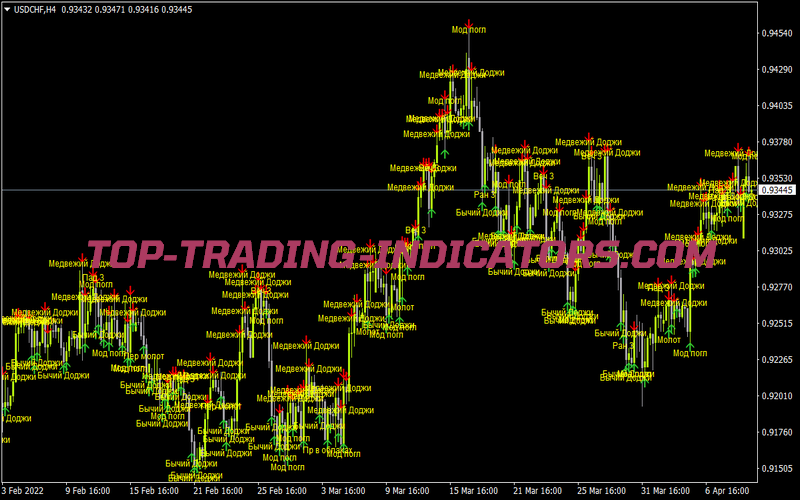Image resolution: width=800 pixels, height=500 pixels.
Task: Click the 0.92770 price axis label
Action: 777,287
